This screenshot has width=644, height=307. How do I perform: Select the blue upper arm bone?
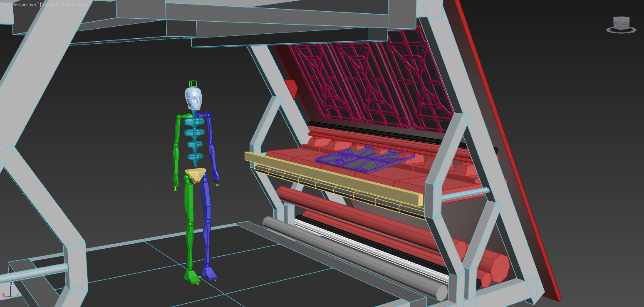pyautogui.click(x=209, y=128)
